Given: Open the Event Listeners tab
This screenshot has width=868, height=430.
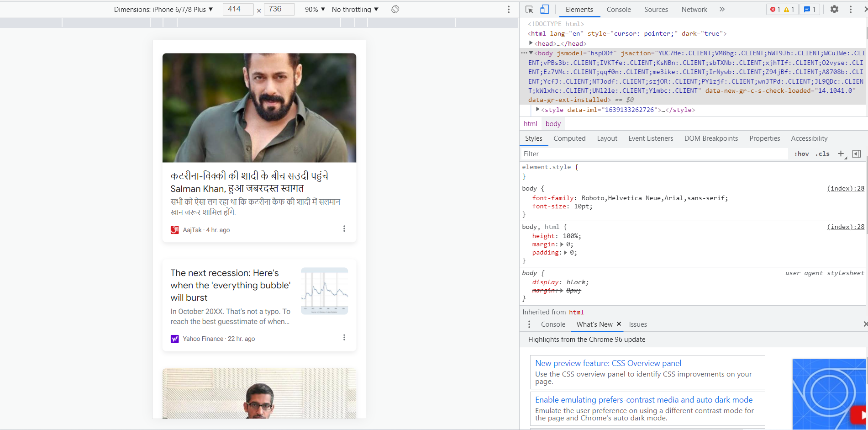Looking at the screenshot, I should pos(651,138).
